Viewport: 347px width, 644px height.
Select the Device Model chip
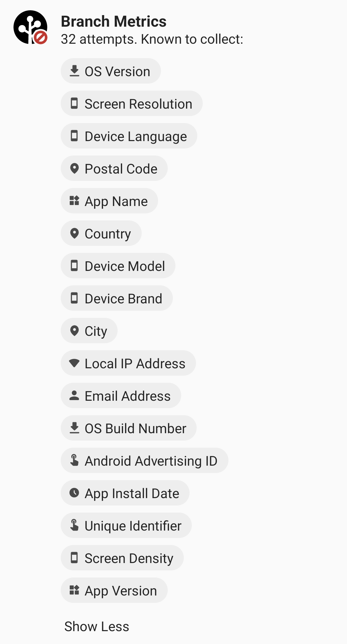click(118, 266)
